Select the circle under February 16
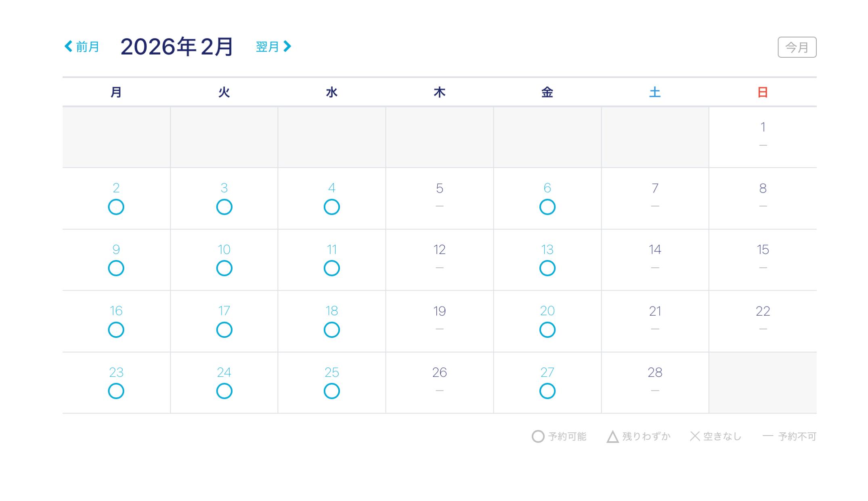 [x=116, y=329]
